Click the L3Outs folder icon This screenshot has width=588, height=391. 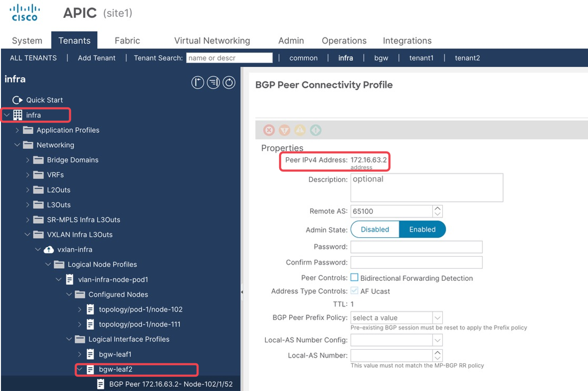38,205
